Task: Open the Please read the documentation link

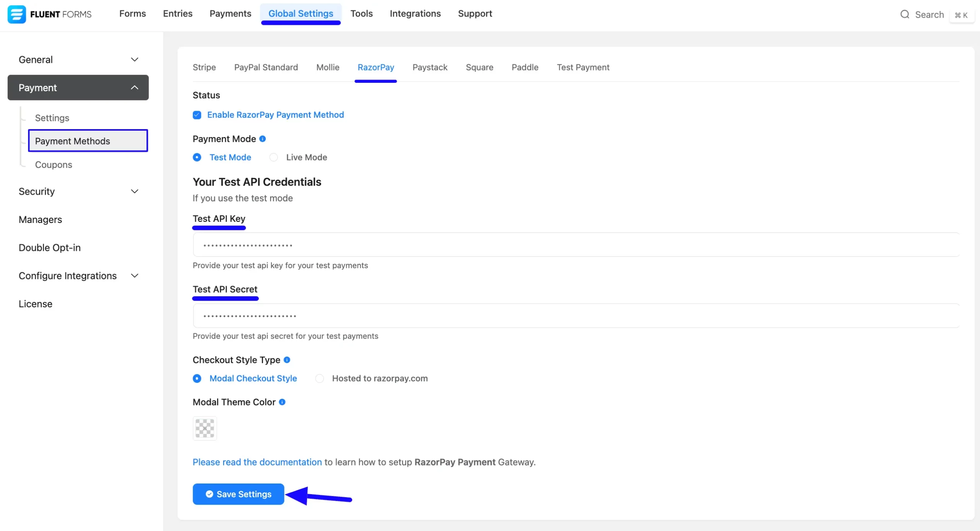Action: tap(257, 462)
